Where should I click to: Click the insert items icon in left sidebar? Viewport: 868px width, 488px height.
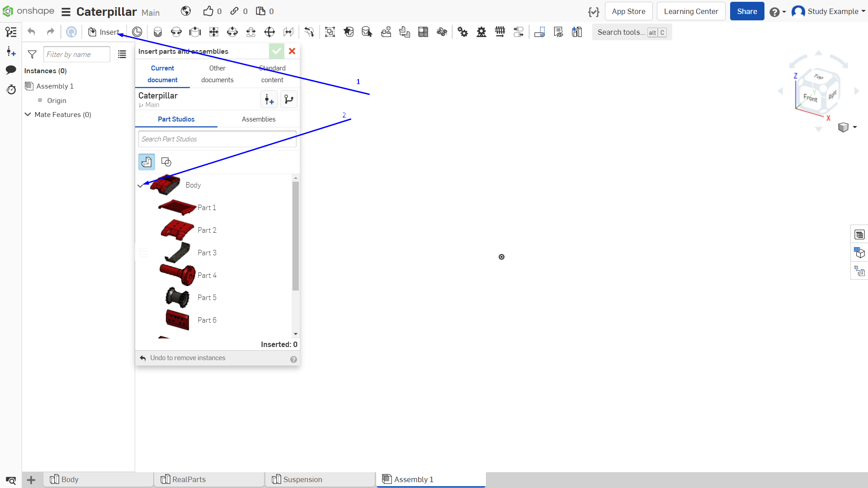pos(11,52)
